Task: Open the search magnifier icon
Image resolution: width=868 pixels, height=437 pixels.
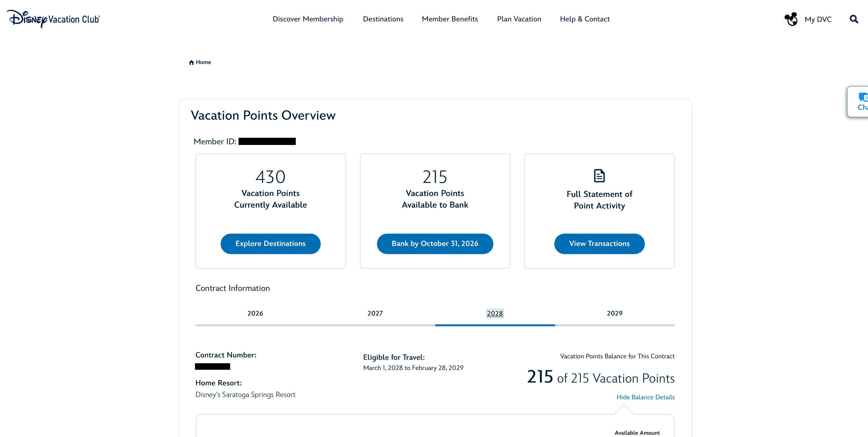Action: pos(854,19)
